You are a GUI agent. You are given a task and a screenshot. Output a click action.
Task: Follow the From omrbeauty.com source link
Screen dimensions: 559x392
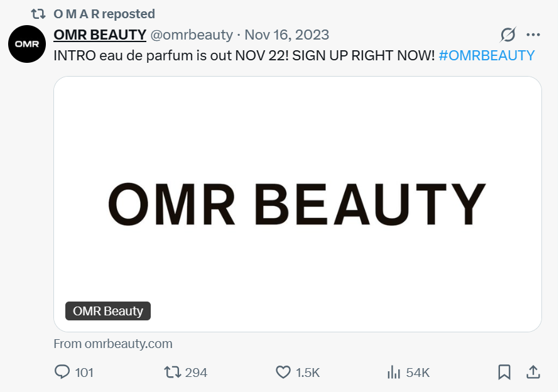point(113,344)
